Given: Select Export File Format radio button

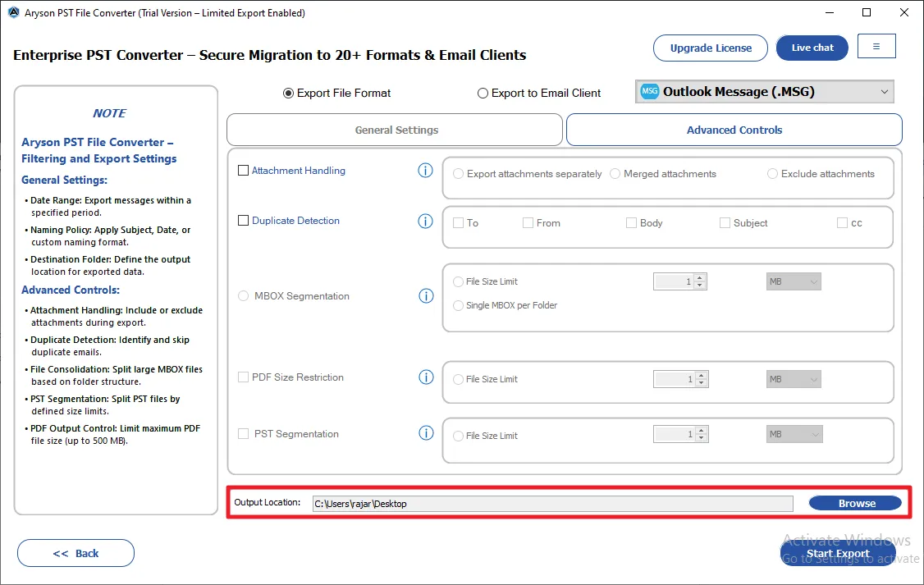Looking at the screenshot, I should [x=288, y=93].
